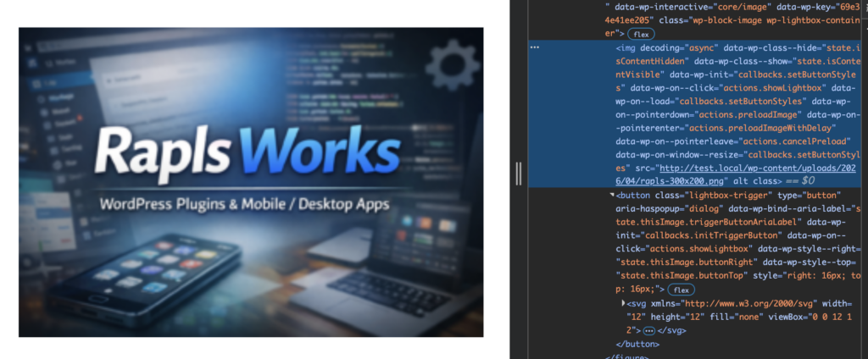Image resolution: width=868 pixels, height=359 pixels.
Task: Click the flex badge after wp-lightbox-container
Action: [641, 35]
